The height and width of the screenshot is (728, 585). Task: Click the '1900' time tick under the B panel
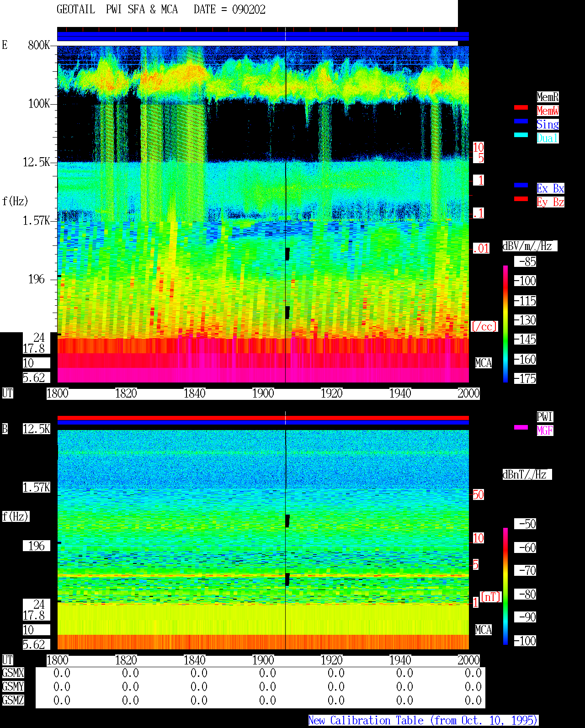click(x=263, y=660)
